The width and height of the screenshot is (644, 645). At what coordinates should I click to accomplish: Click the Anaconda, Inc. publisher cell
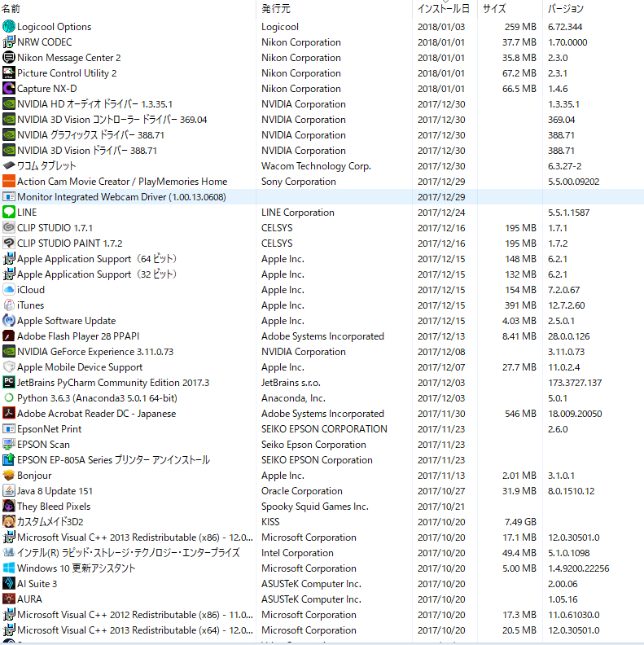[293, 398]
